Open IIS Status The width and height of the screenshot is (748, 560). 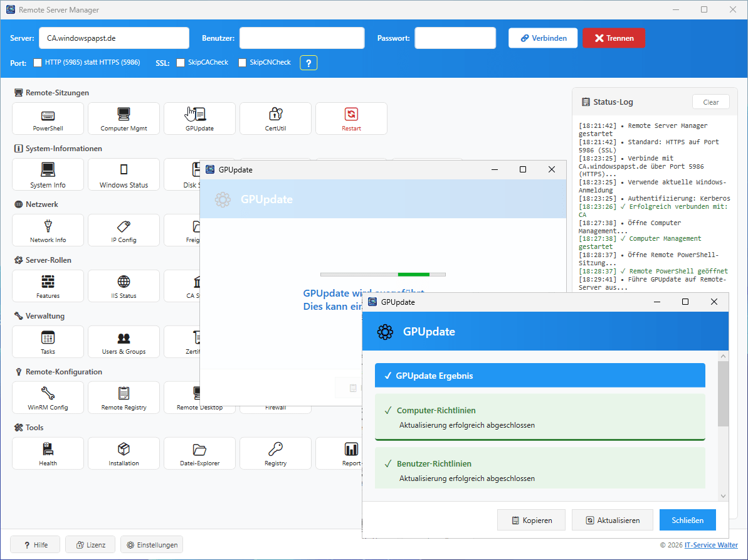click(x=124, y=286)
